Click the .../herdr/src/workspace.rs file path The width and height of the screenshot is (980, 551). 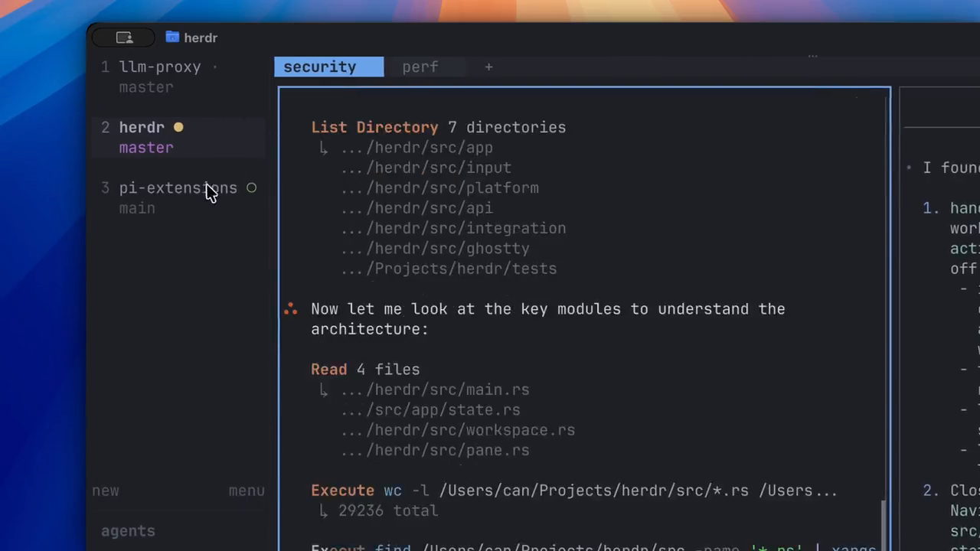[x=459, y=430]
